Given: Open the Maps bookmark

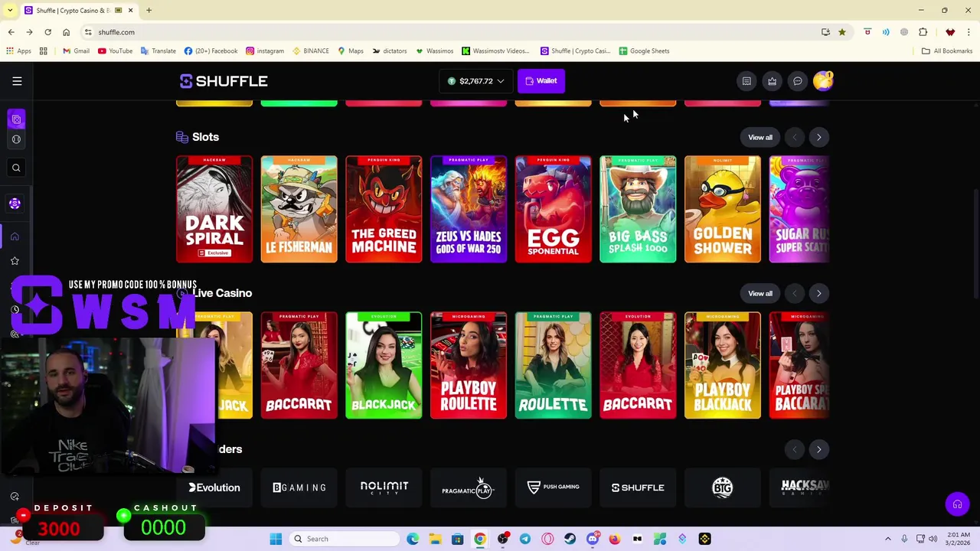Looking at the screenshot, I should pos(351,51).
